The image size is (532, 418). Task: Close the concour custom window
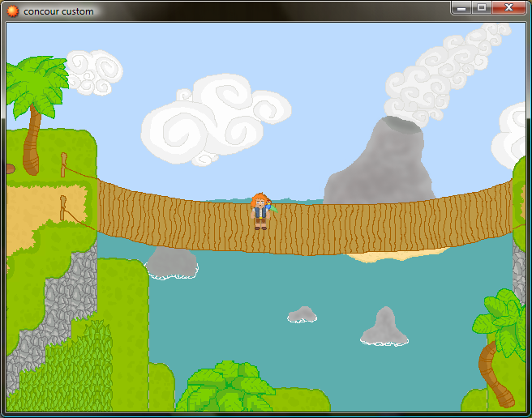[508, 7]
